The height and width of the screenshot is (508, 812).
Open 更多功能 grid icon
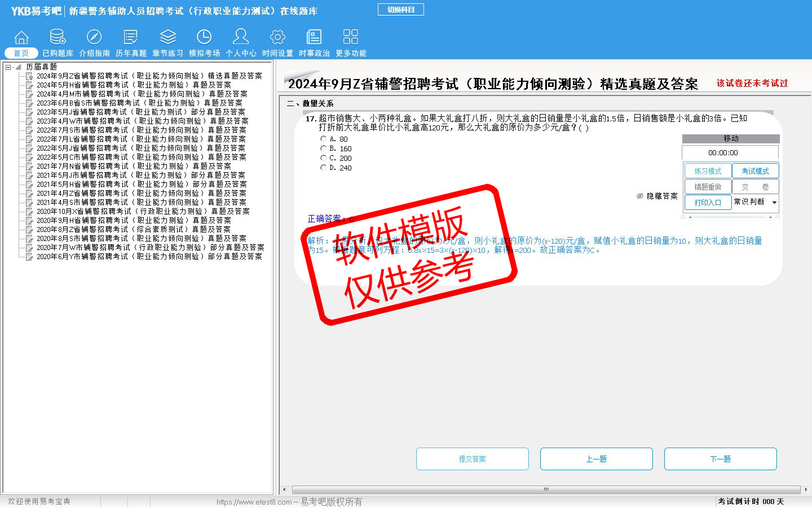tap(351, 38)
